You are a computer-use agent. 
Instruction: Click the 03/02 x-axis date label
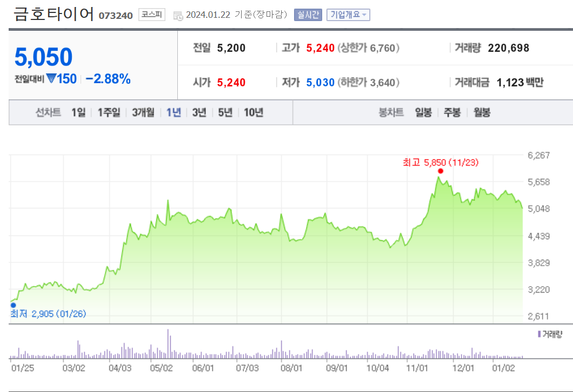tap(74, 368)
